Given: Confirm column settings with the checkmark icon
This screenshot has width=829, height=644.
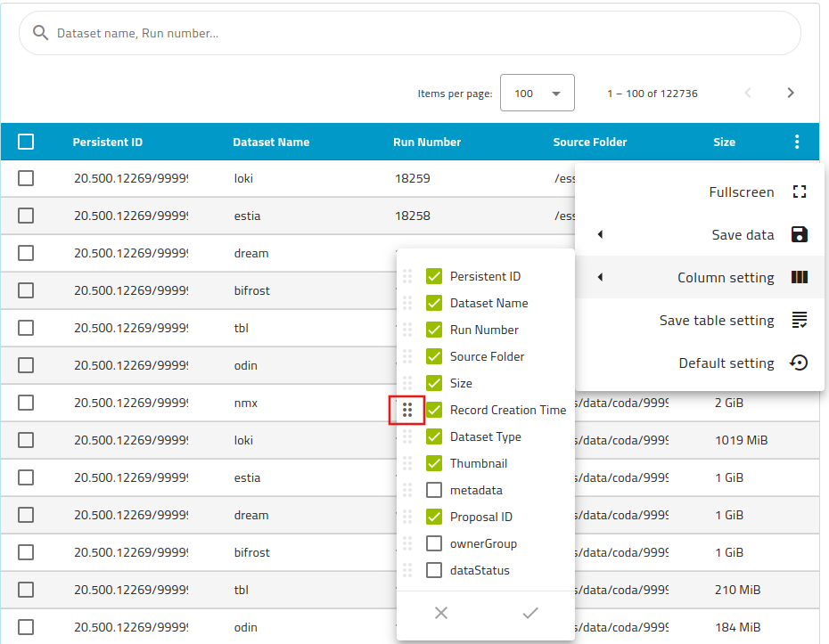Looking at the screenshot, I should coord(530,613).
